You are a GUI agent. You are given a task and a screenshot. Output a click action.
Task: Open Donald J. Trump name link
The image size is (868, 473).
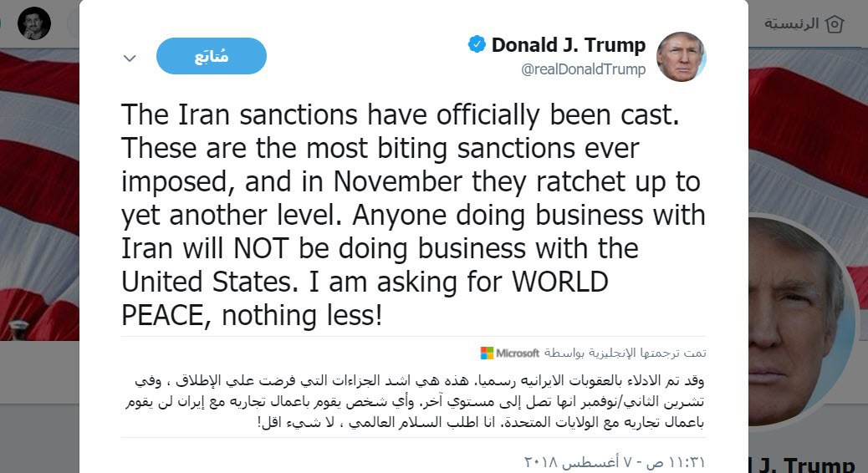click(x=568, y=44)
